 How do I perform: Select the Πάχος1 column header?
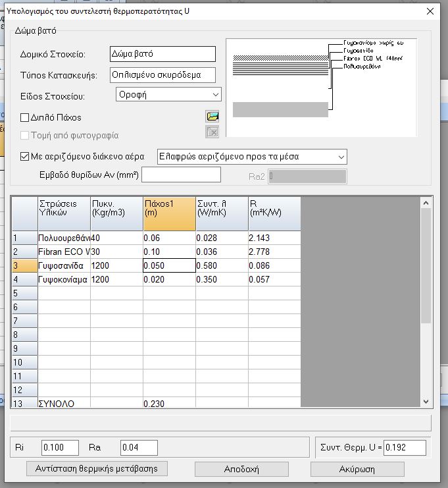point(169,213)
